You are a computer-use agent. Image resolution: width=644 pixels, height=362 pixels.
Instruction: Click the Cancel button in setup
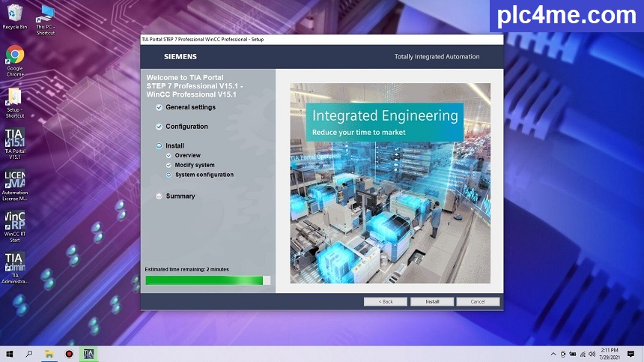pos(478,301)
